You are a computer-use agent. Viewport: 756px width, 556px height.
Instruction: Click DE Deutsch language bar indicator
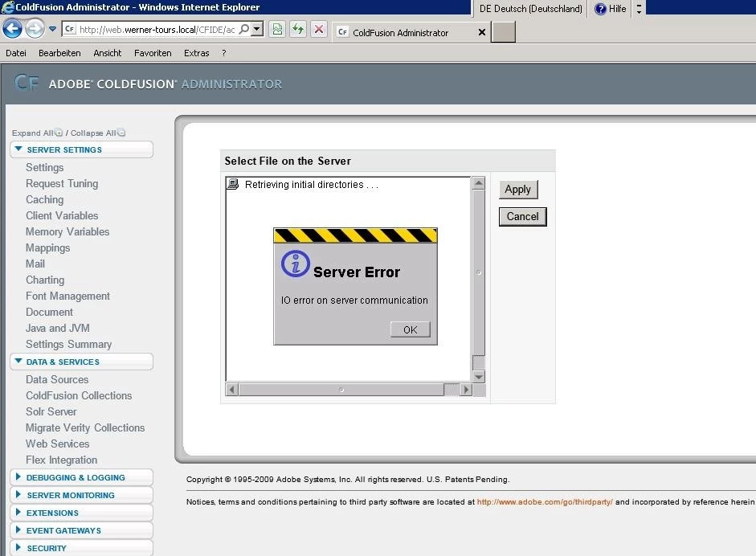point(530,9)
